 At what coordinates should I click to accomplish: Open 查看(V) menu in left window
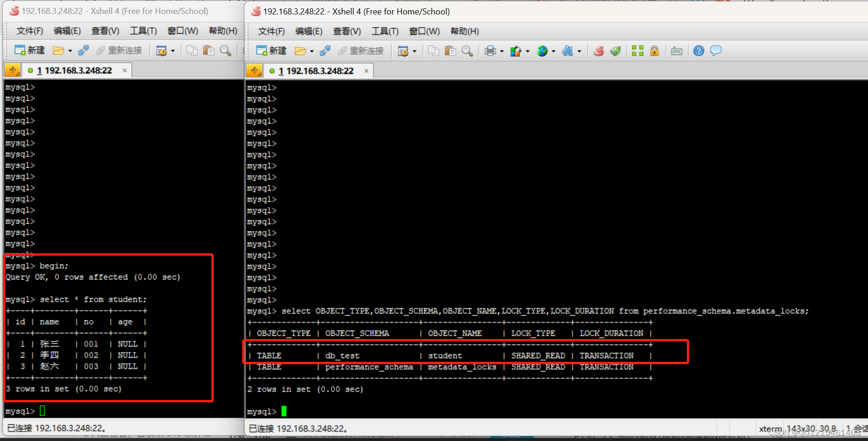(x=105, y=31)
